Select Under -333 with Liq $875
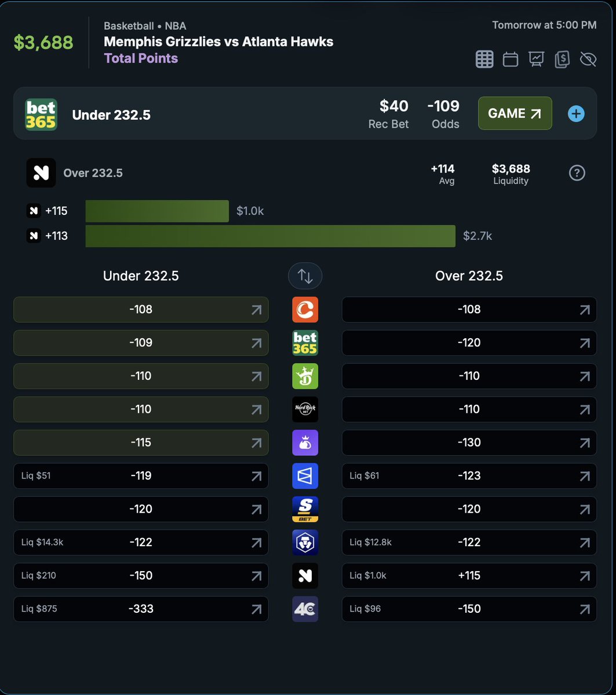The width and height of the screenshot is (616, 695). pos(141,609)
